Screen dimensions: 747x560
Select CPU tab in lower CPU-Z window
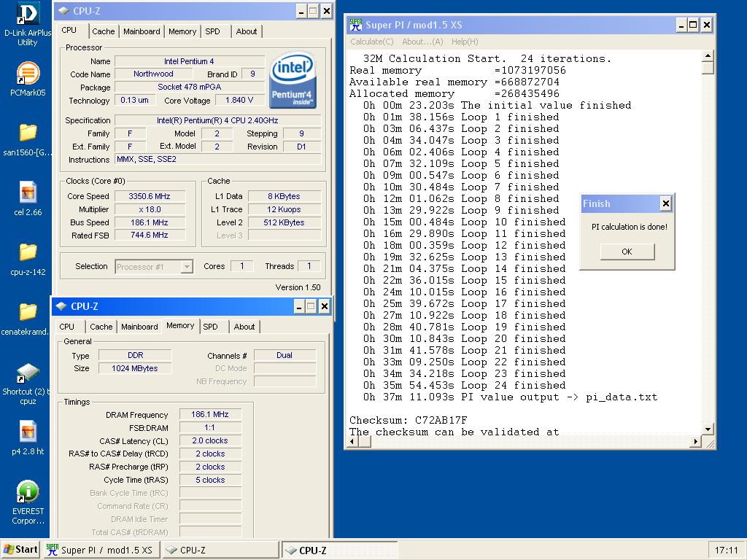point(66,327)
